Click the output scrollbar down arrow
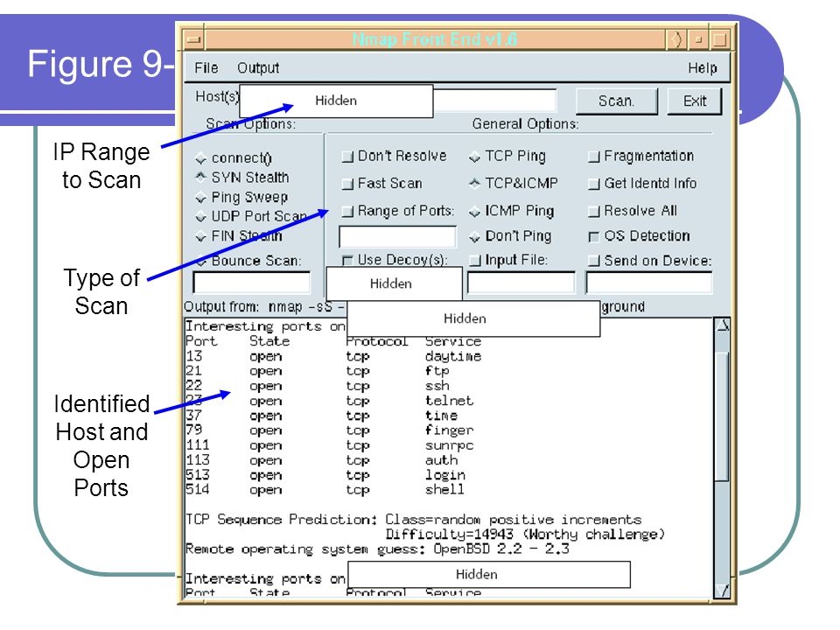 pyautogui.click(x=723, y=591)
